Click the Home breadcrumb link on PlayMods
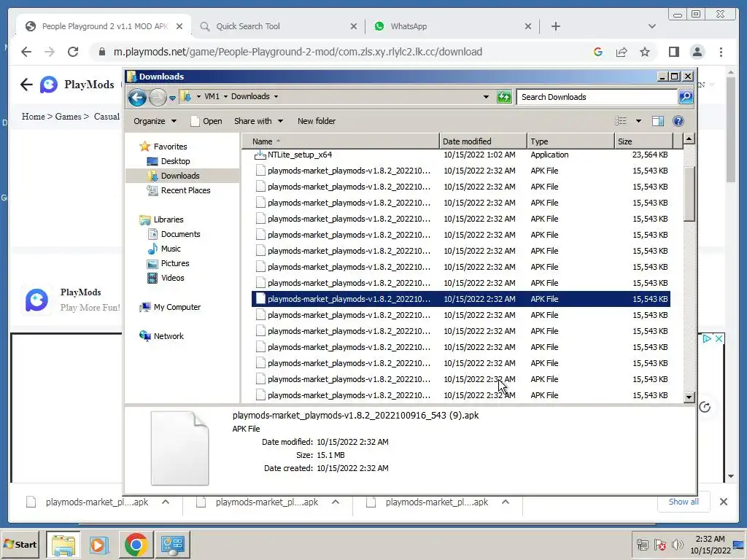The image size is (747, 560). tap(34, 117)
